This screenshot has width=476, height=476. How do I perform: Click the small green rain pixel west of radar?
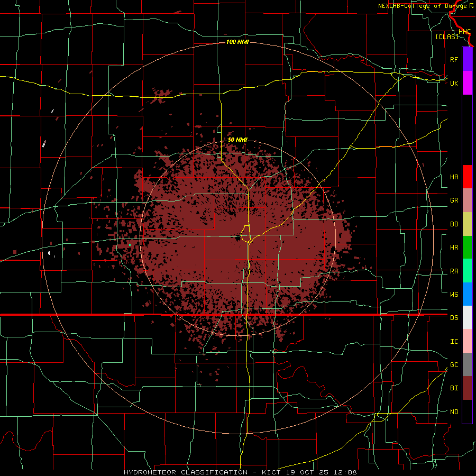click(130, 245)
